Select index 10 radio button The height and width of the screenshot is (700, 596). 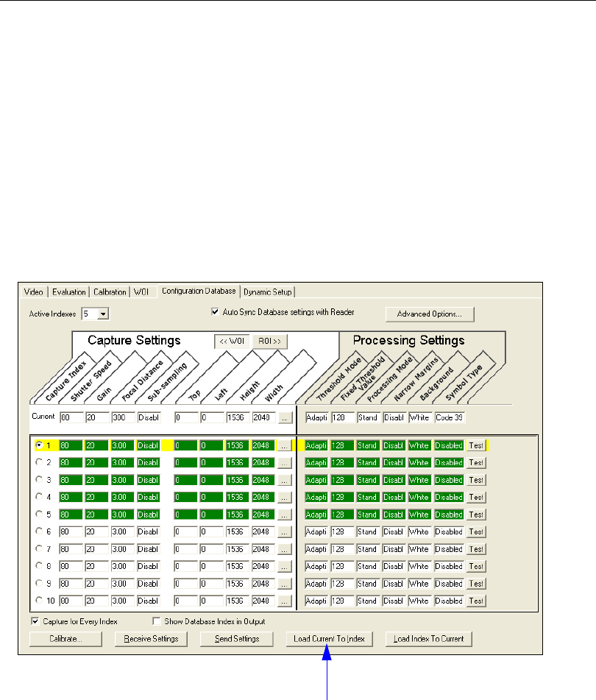[39, 601]
